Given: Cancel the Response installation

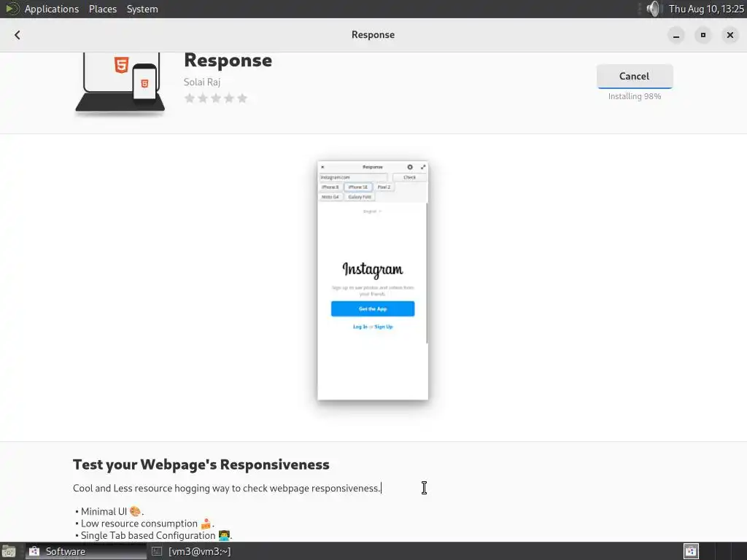Looking at the screenshot, I should click(635, 76).
